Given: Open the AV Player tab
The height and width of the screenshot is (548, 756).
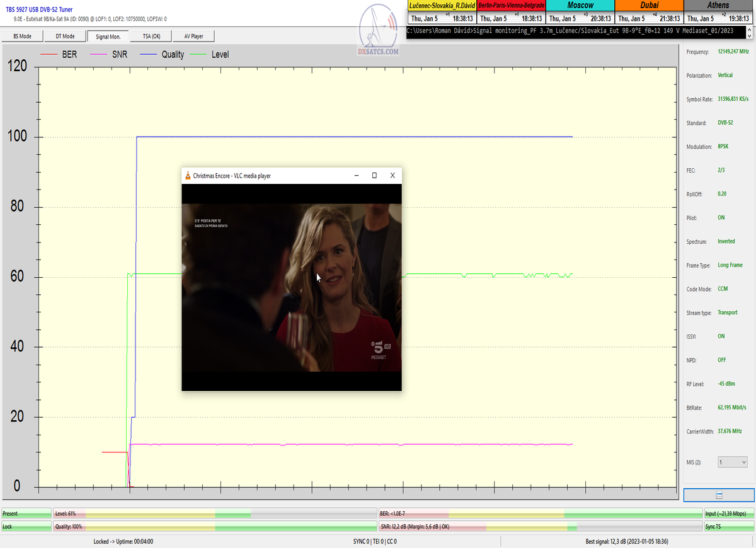Looking at the screenshot, I should tap(194, 37).
